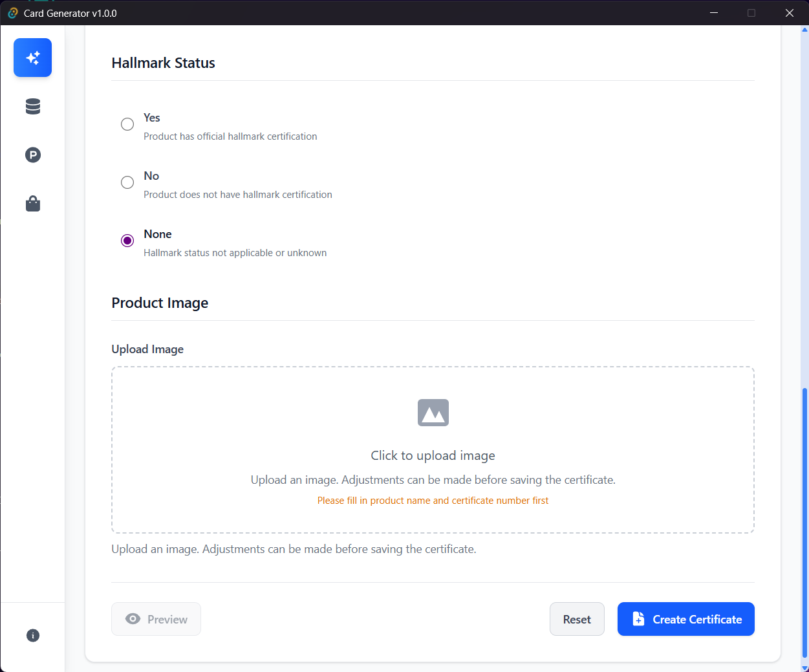This screenshot has height=672, width=809.
Task: Click the circular P icon in sidebar
Action: coord(32,155)
